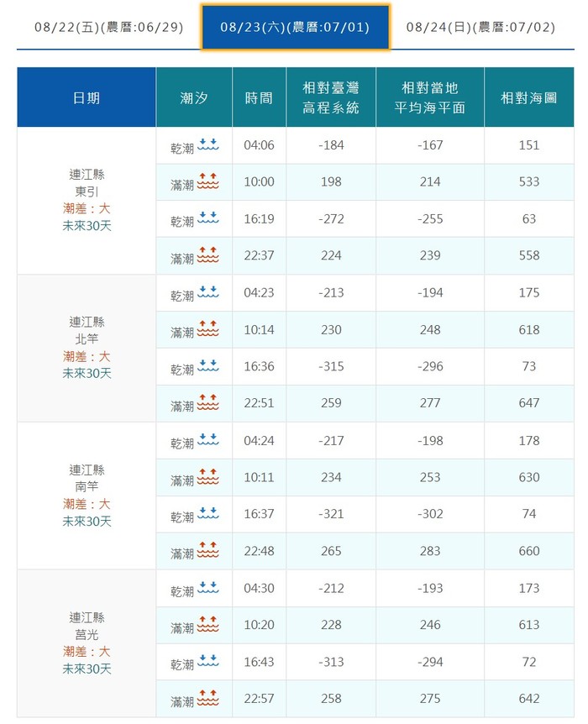
Task: Switch to the 08/24(日) date tab
Action: point(480,27)
